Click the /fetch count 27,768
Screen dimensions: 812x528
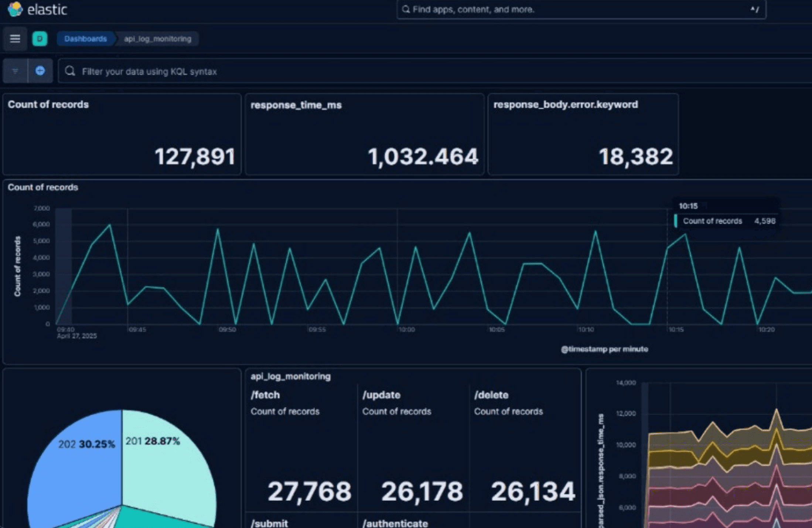click(310, 492)
